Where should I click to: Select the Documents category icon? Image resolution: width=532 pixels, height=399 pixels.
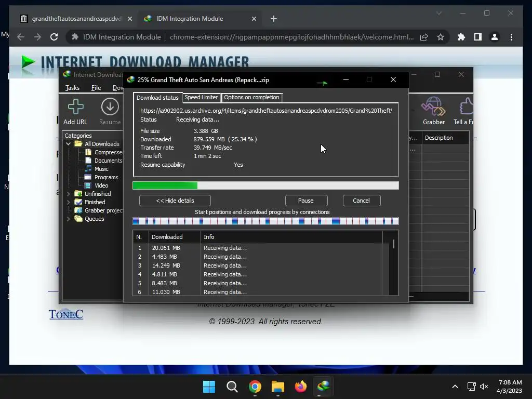coord(88,161)
